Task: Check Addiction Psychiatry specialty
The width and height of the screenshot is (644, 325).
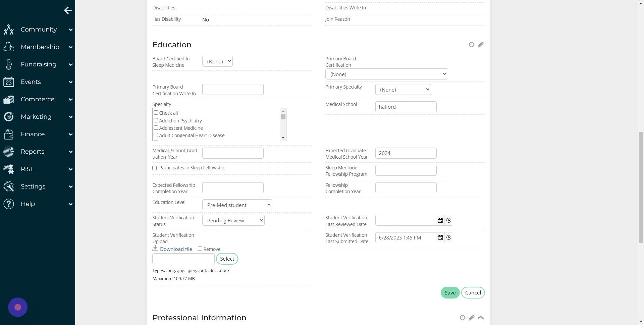Action: 156,120
